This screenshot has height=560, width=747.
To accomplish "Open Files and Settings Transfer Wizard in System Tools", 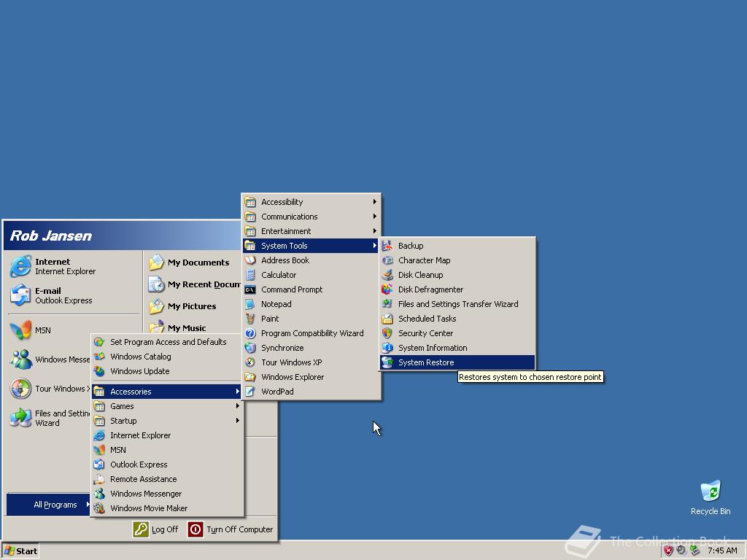I will [457, 304].
